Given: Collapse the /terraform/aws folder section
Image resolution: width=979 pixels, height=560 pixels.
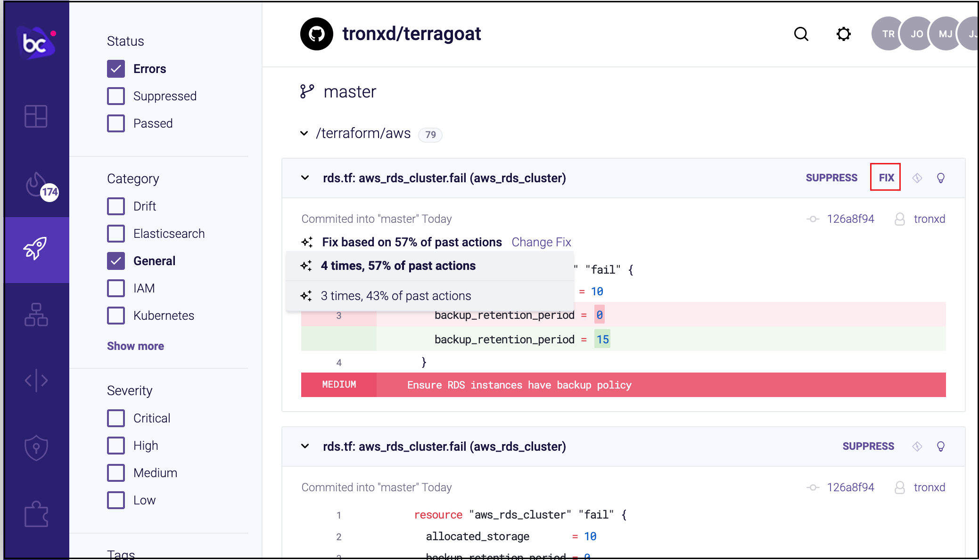Looking at the screenshot, I should pos(304,134).
